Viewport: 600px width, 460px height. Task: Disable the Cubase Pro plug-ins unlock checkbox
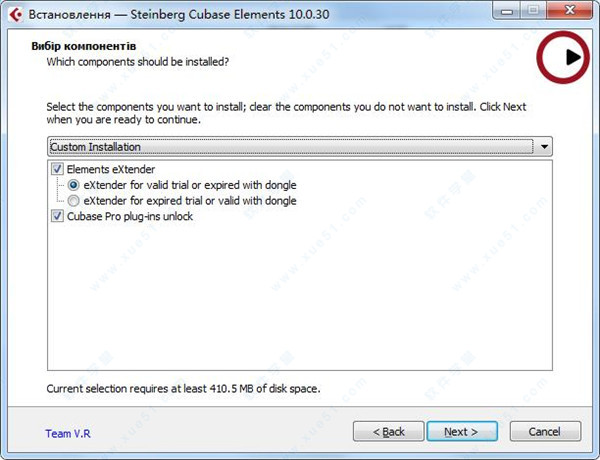57,216
